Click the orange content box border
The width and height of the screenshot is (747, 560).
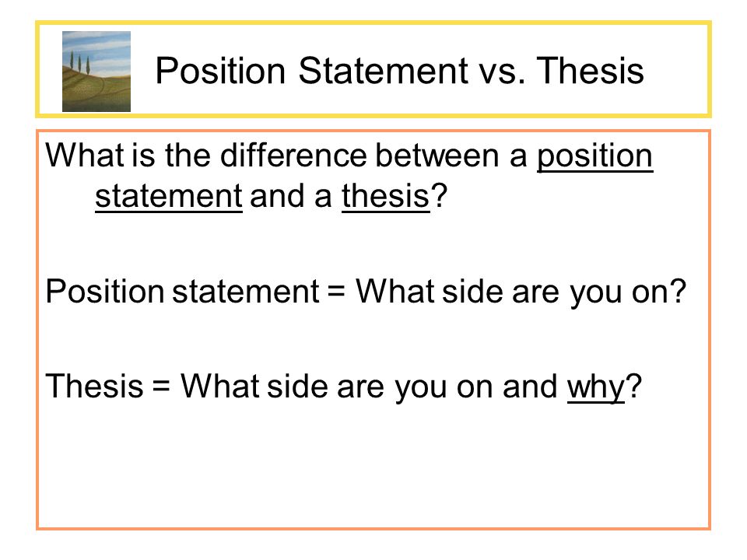click(x=373, y=131)
